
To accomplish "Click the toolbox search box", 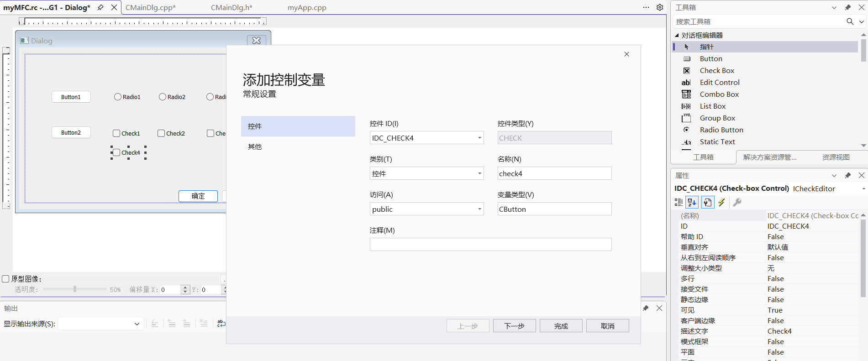I will click(x=759, y=21).
